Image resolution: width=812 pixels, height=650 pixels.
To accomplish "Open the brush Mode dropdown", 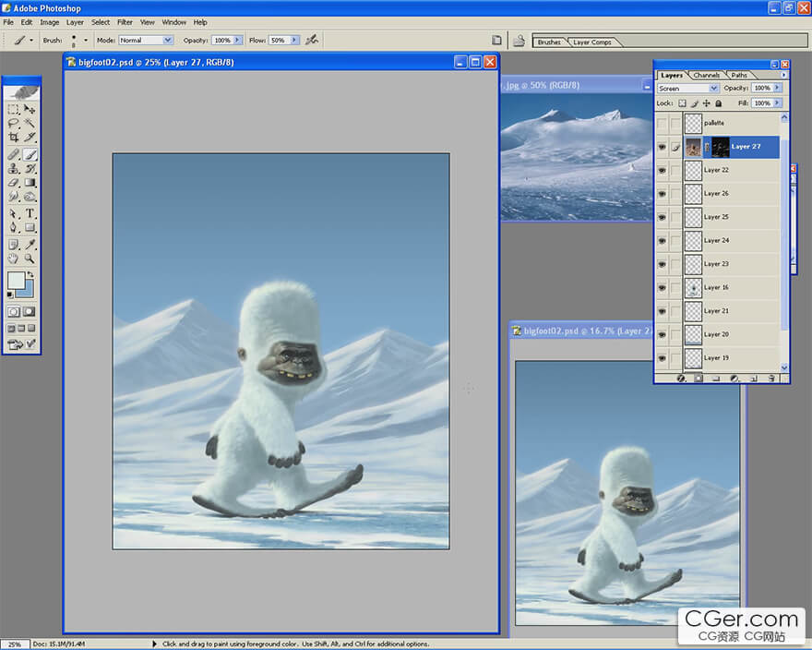I will 146,41.
